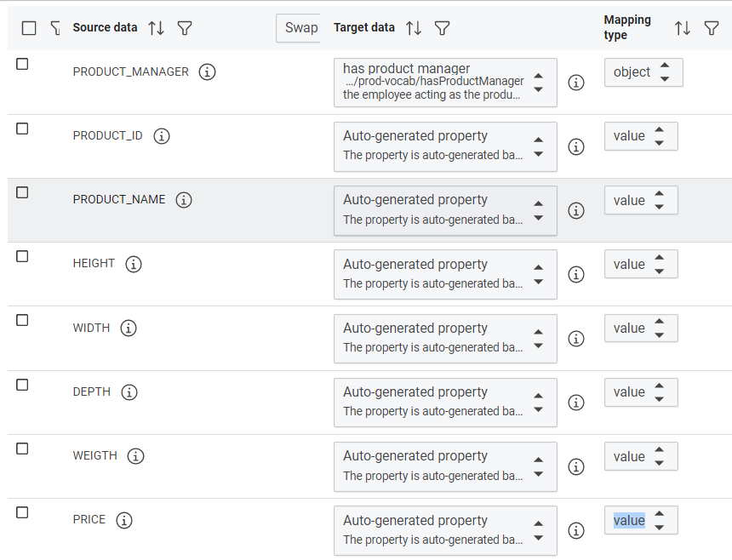This screenshot has width=732, height=560.
Task: Click the Mapping type filter icon
Action: pos(712,28)
